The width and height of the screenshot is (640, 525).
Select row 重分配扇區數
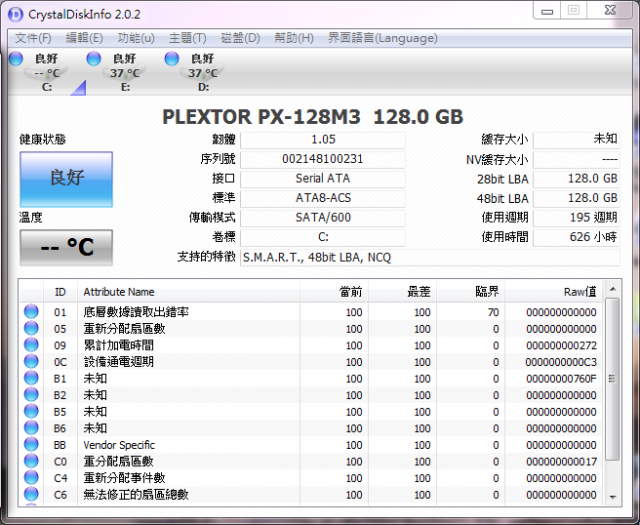click(x=311, y=461)
